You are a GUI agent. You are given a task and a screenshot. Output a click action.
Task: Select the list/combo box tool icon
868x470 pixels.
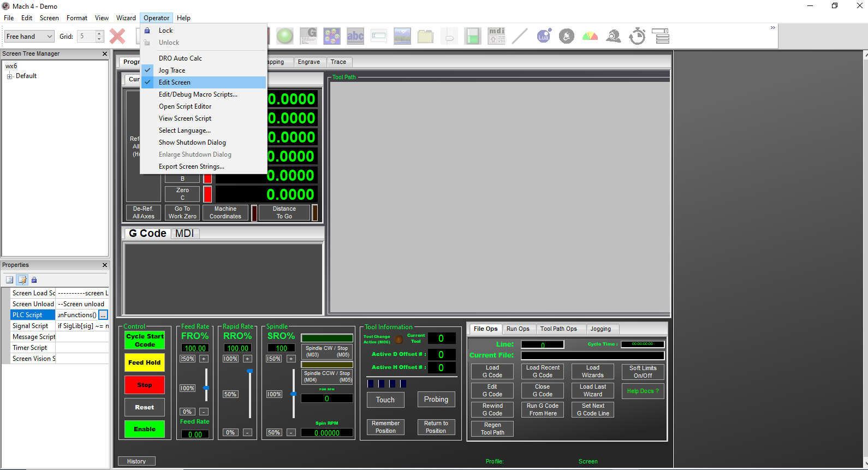(x=661, y=37)
